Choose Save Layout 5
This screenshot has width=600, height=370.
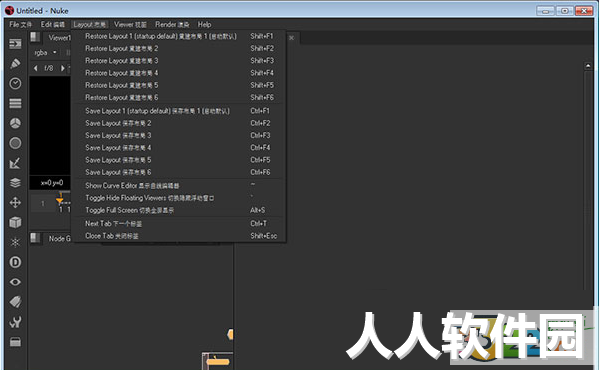(x=179, y=160)
